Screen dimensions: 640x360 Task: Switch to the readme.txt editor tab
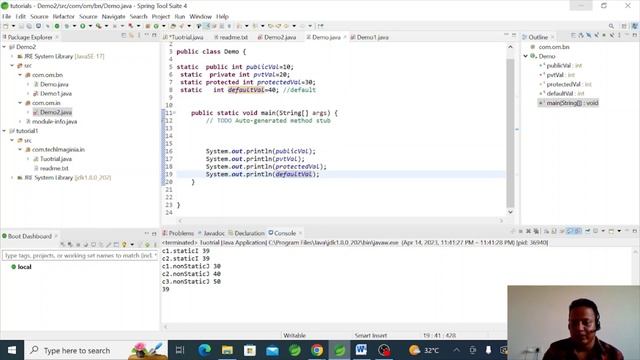(231, 37)
